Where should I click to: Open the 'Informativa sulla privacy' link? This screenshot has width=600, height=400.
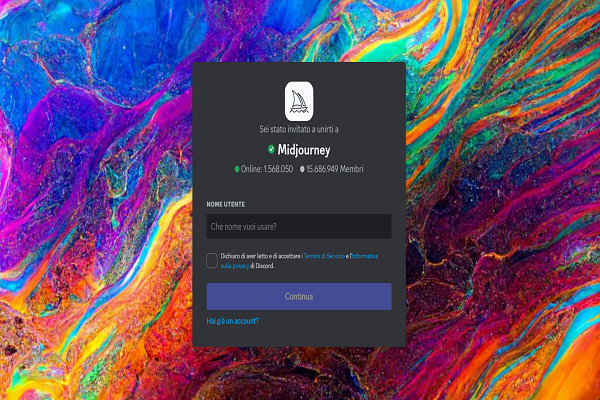299,261
